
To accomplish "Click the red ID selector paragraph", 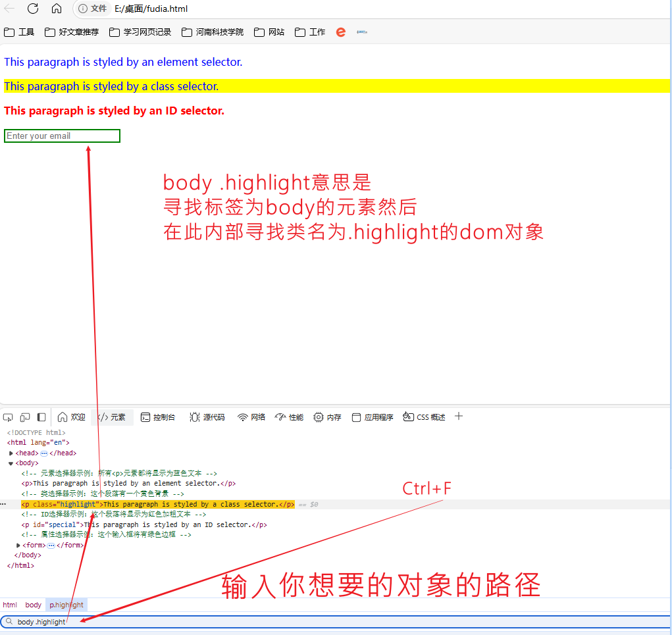I will [x=114, y=111].
